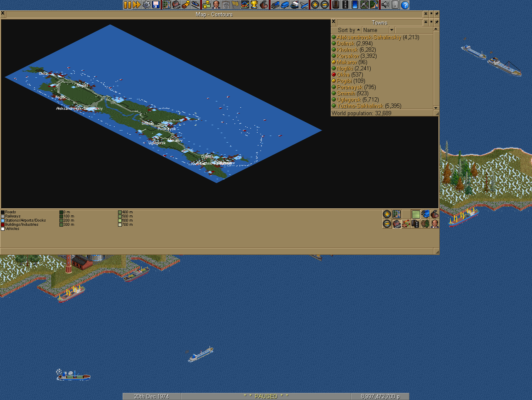This screenshot has width=532, height=400.
Task: Show vehicles view on the smallmap
Action: pos(425,214)
